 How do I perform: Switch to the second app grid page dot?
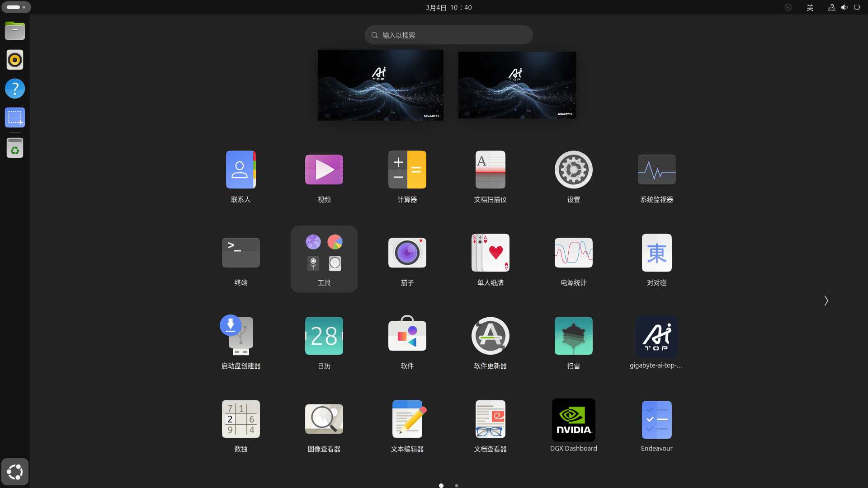(457, 485)
